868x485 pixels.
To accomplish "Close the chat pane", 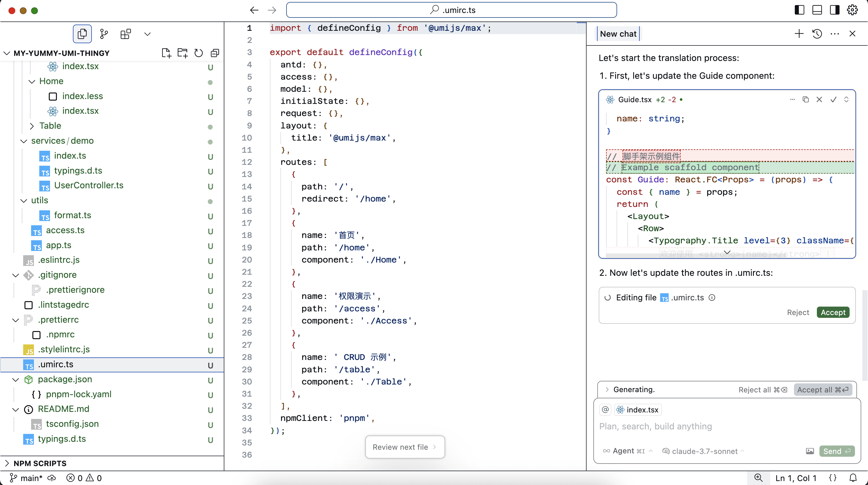I will 852,34.
